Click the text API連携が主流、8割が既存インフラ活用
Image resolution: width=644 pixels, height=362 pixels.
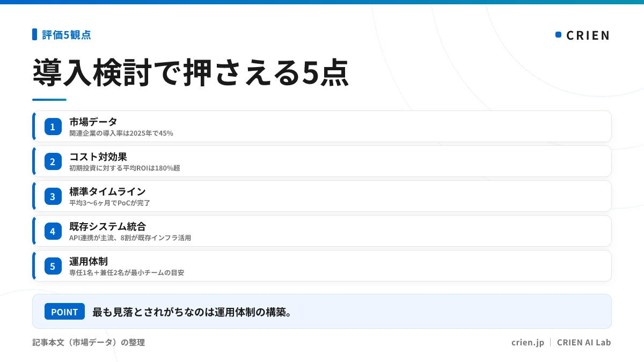coord(130,238)
